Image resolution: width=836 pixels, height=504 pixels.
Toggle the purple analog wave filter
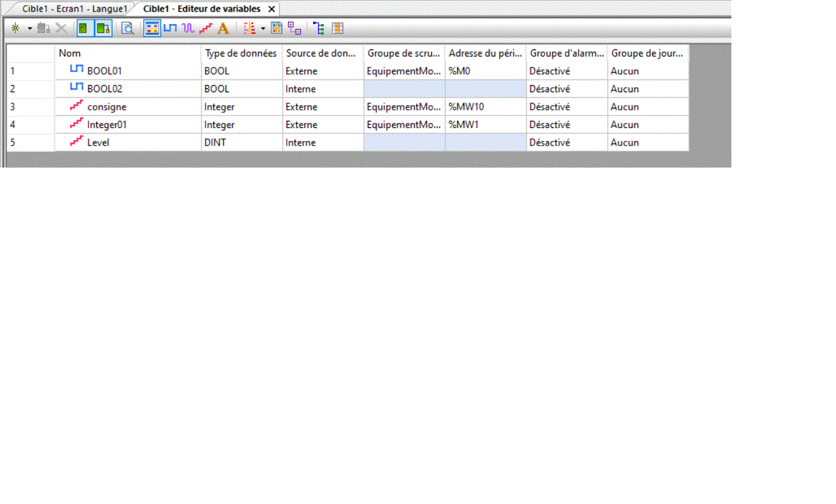188,29
